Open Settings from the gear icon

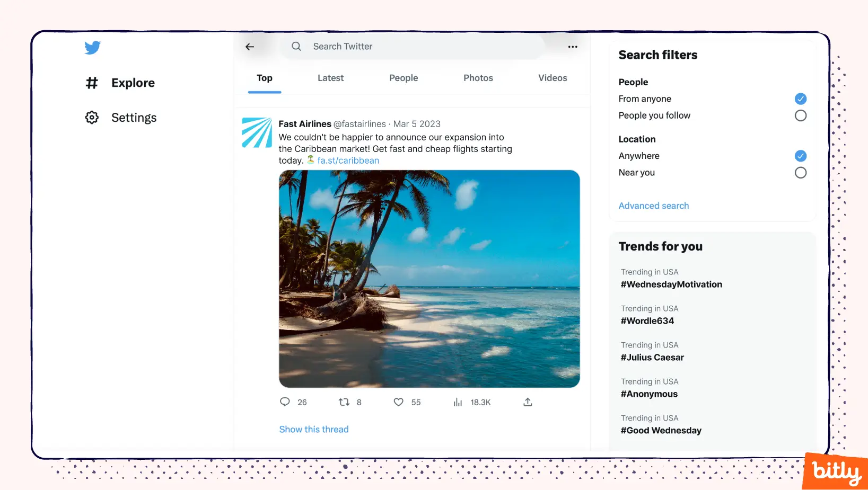[92, 118]
